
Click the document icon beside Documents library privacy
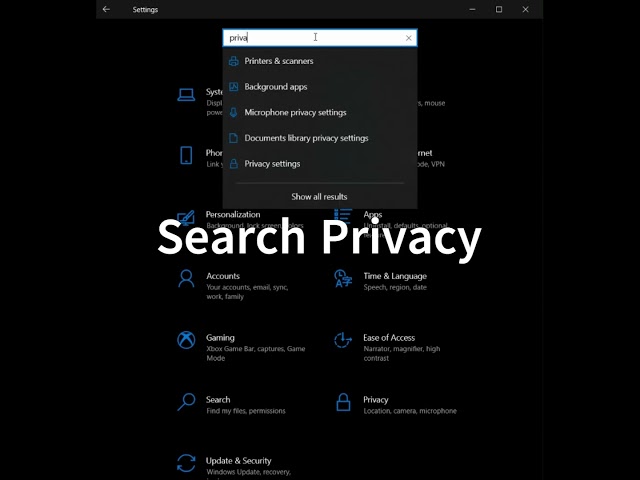(x=233, y=138)
